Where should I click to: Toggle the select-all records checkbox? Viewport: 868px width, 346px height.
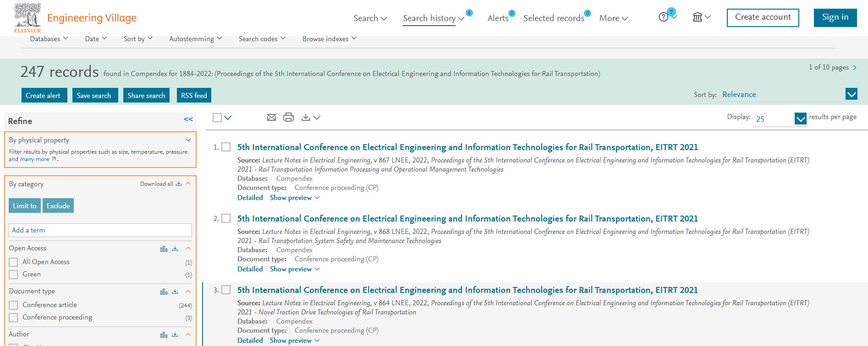[217, 118]
